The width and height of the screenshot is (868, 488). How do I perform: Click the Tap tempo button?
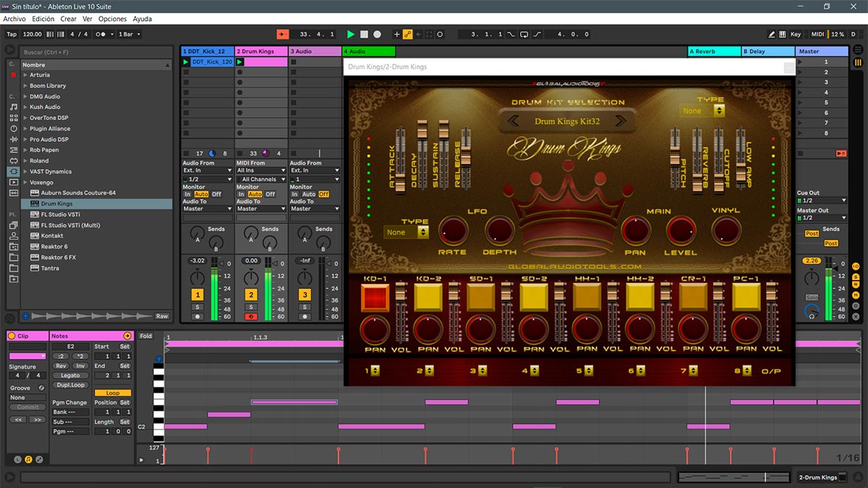(12, 34)
